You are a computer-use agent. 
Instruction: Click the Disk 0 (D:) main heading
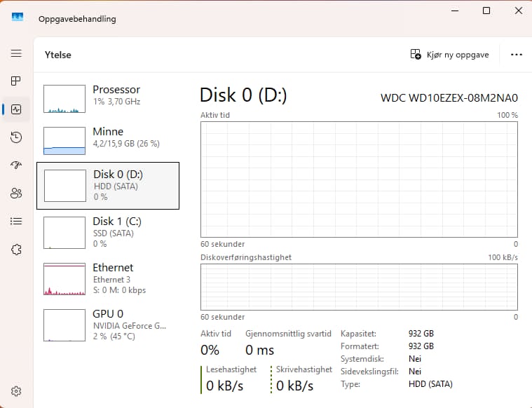point(243,95)
